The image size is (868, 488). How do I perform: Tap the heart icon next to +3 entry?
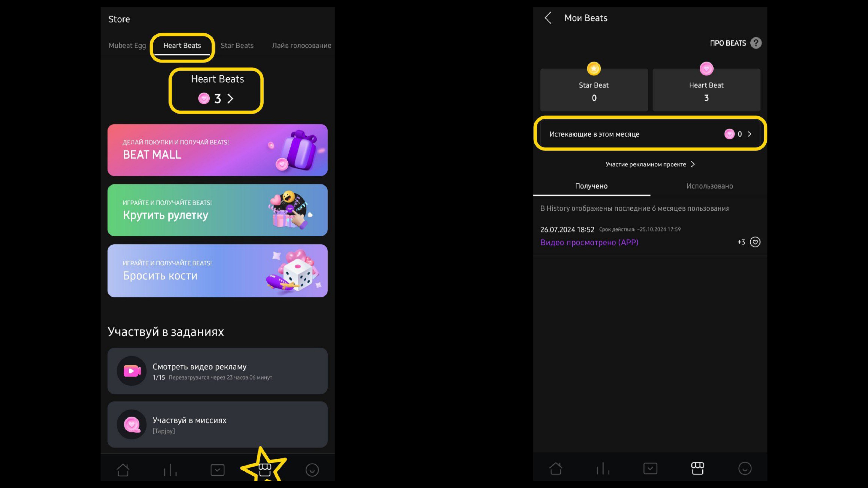pyautogui.click(x=755, y=242)
